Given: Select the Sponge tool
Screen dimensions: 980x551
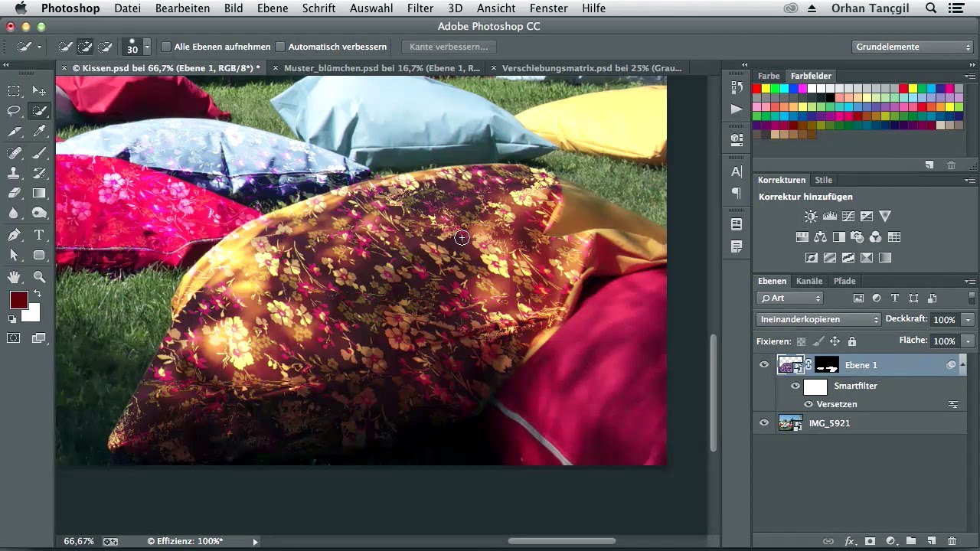Looking at the screenshot, I should (40, 214).
